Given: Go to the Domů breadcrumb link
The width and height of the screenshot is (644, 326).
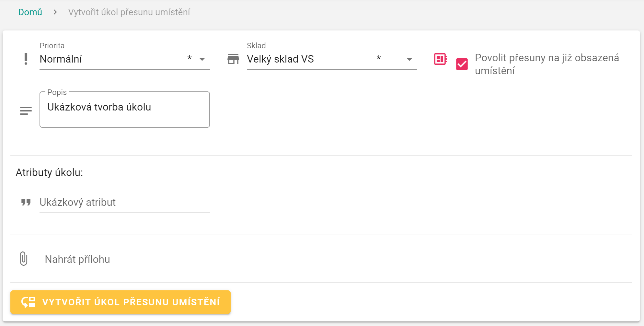Looking at the screenshot, I should pyautogui.click(x=30, y=12).
